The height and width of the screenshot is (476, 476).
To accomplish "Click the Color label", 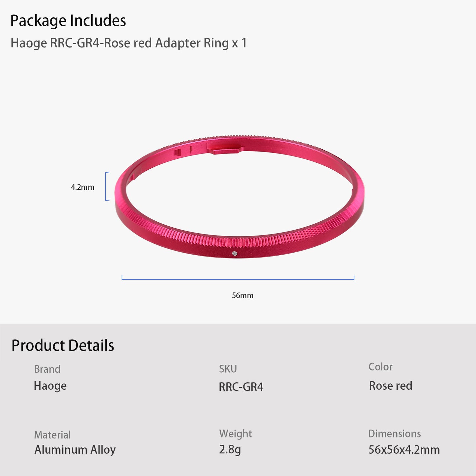I will (x=380, y=367).
